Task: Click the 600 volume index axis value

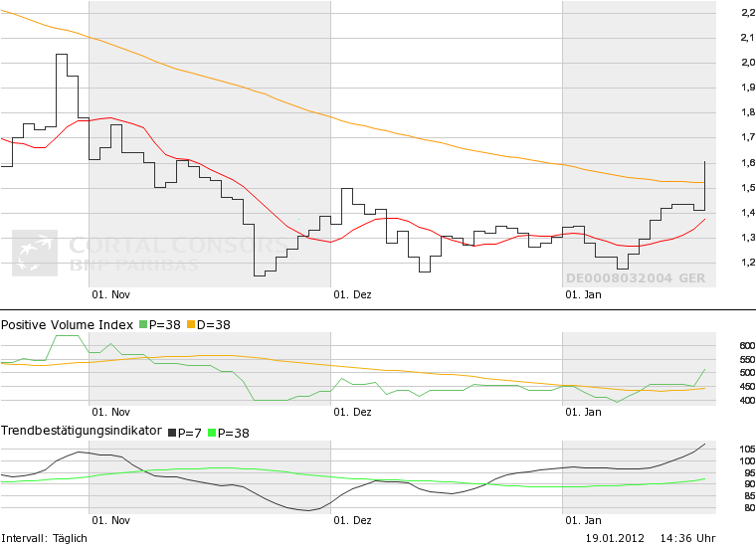Action: click(x=747, y=345)
